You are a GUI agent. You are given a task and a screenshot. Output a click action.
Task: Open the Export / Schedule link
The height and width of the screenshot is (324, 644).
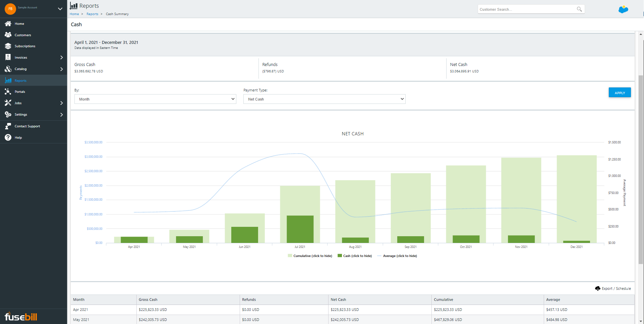(x=616, y=288)
